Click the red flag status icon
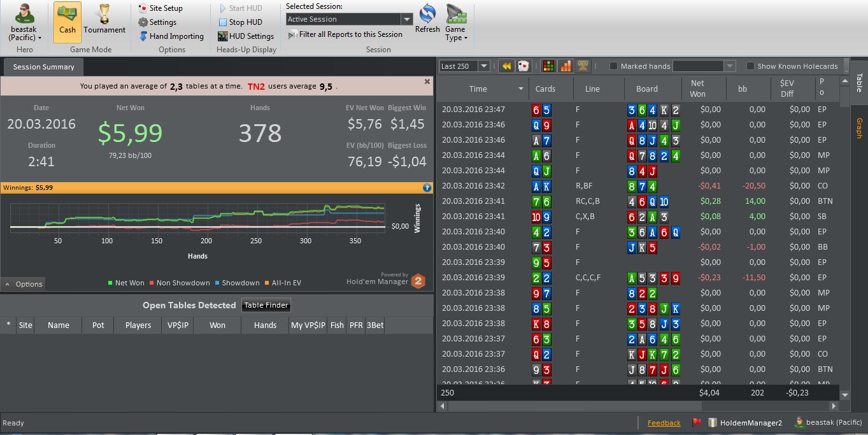This screenshot has width=868, height=435. click(696, 422)
